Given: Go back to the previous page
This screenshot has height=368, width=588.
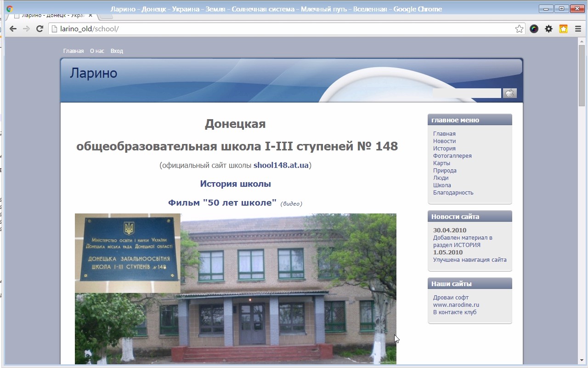Looking at the screenshot, I should pos(13,29).
